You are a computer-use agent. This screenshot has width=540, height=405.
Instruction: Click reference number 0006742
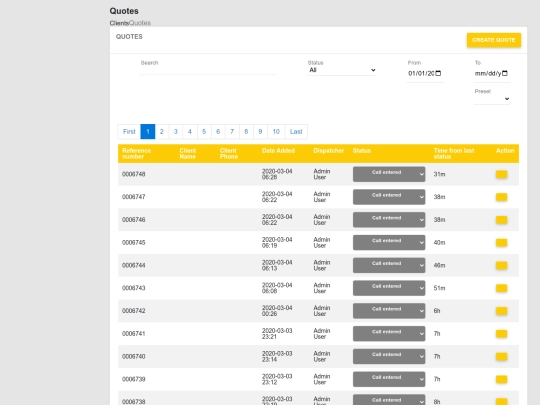click(134, 311)
